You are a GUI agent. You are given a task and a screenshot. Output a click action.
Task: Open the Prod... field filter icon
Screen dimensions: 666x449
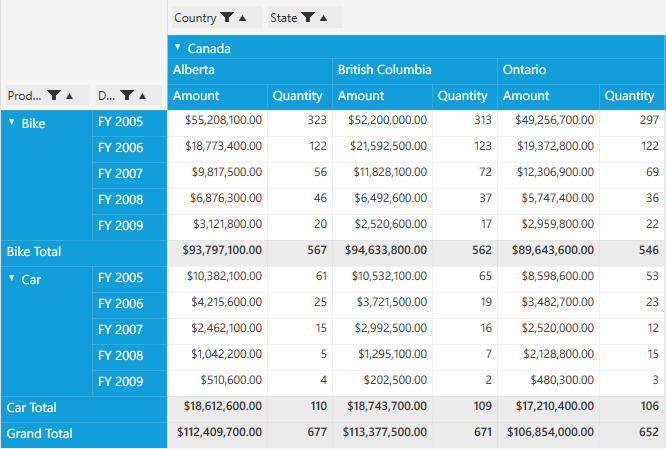[x=54, y=95]
